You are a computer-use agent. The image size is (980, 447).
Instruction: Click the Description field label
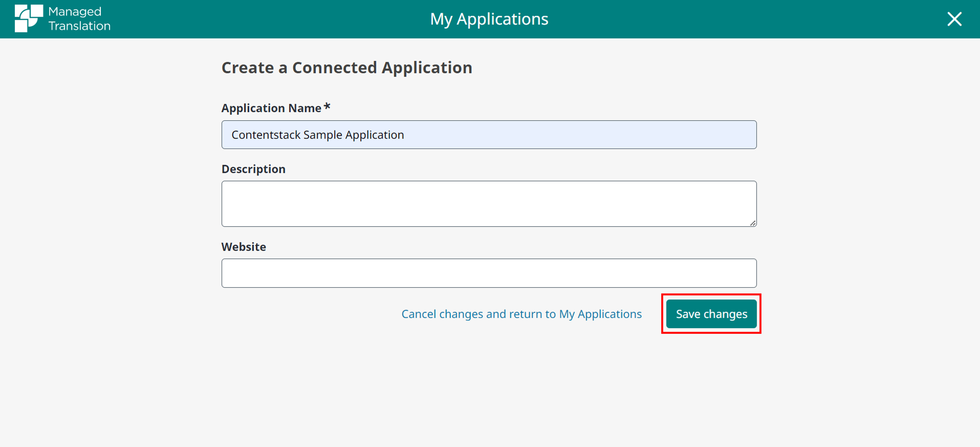[253, 169]
